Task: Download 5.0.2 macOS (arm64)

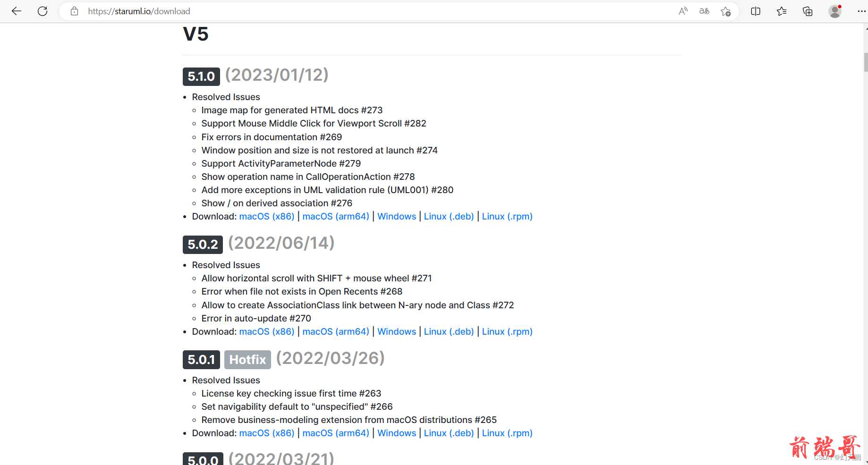Action: point(336,331)
